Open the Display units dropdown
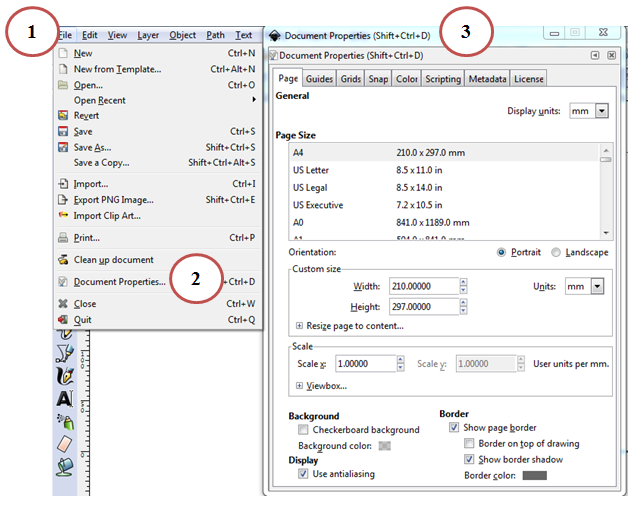The width and height of the screenshot is (638, 506). pyautogui.click(x=602, y=111)
